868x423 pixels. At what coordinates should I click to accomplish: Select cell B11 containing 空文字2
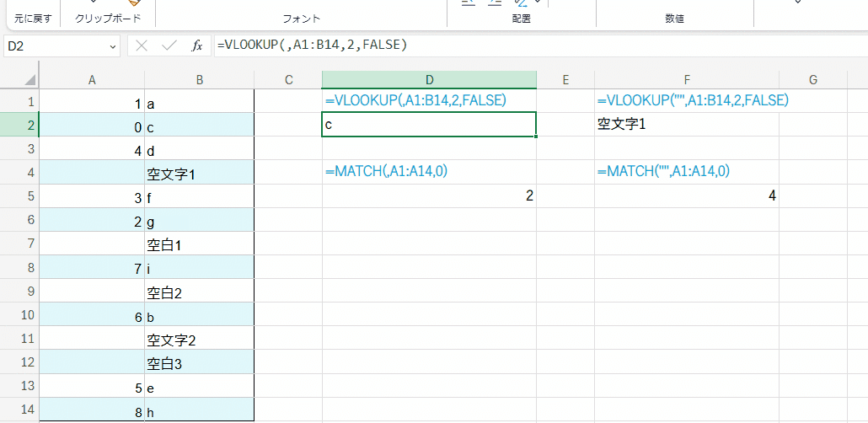coord(199,338)
